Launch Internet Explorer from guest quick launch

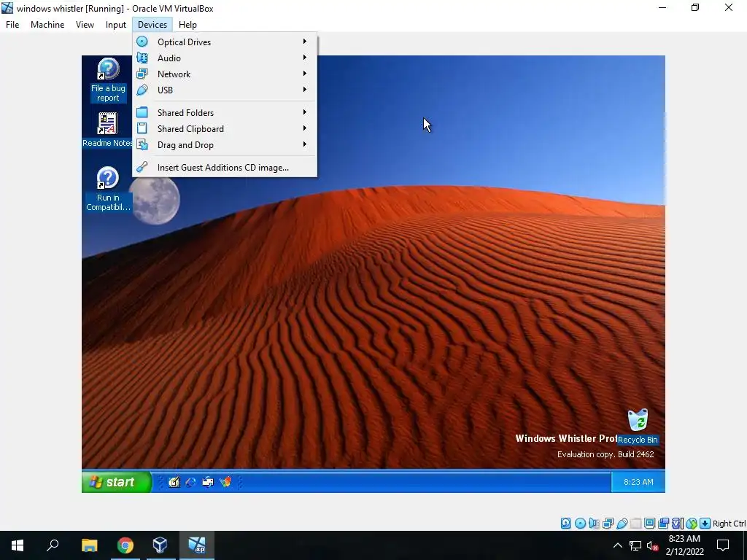(x=191, y=482)
